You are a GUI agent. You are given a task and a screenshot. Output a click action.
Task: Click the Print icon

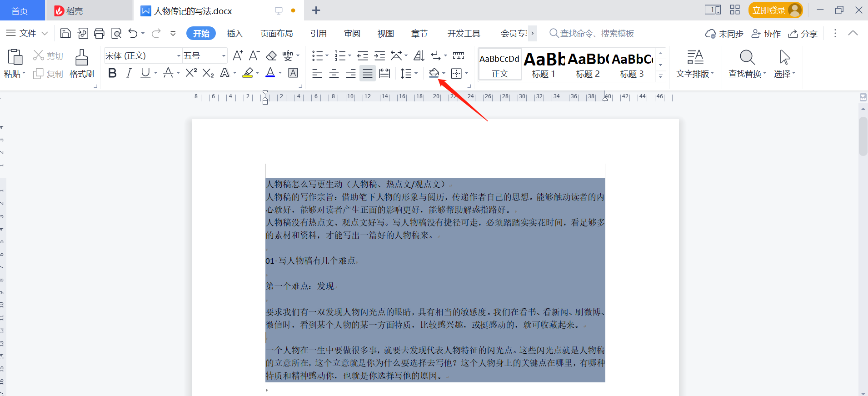pyautogui.click(x=99, y=33)
